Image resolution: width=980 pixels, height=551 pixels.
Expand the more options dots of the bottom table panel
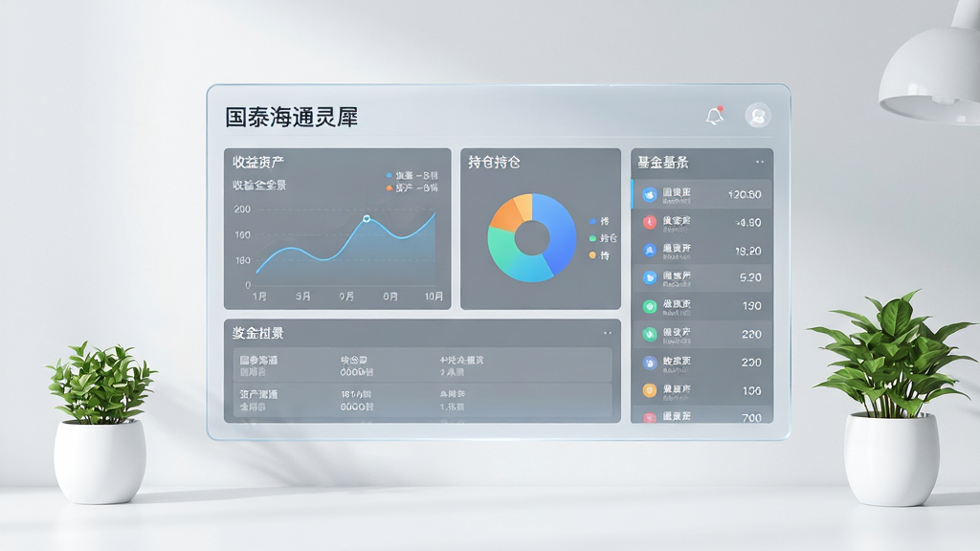607,333
